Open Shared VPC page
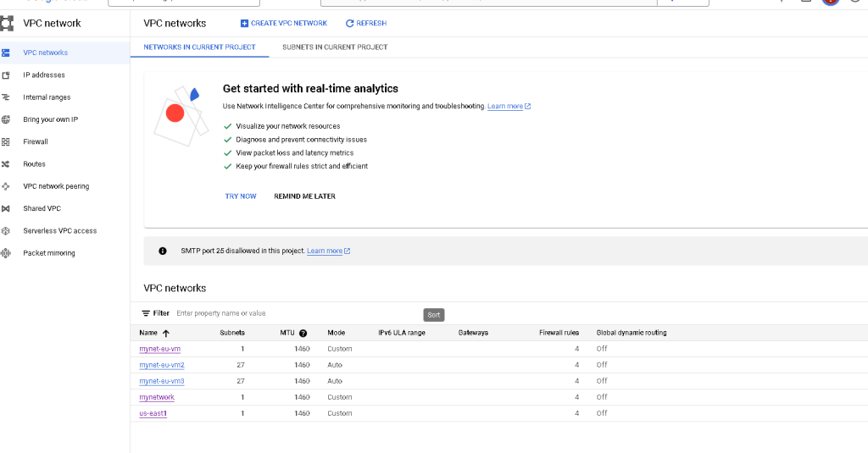The height and width of the screenshot is (453, 868). coord(42,208)
